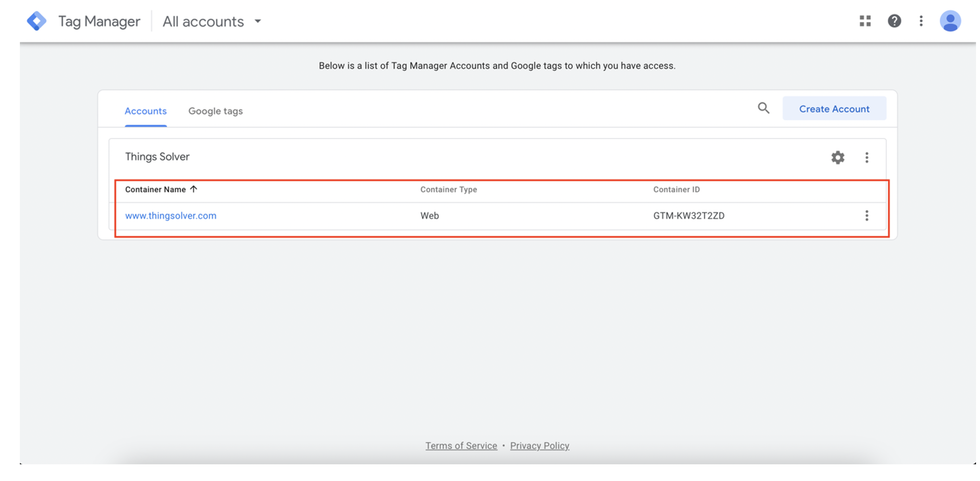Open the Privacy Policy link

click(x=540, y=446)
